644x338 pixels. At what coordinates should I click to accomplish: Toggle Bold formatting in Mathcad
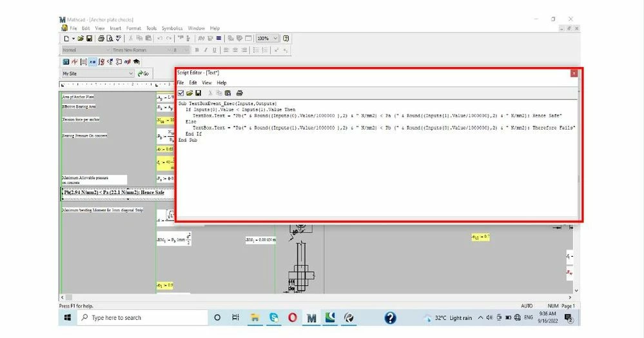[x=197, y=50]
